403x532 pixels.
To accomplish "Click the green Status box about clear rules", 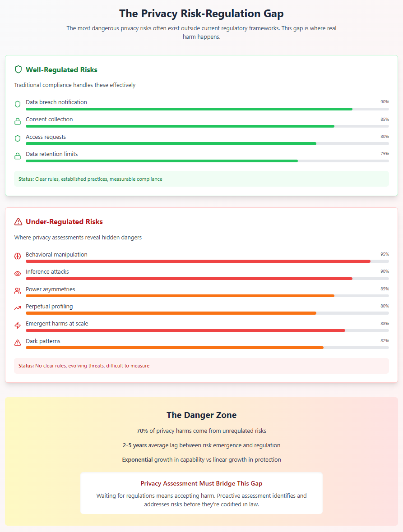I will point(201,179).
